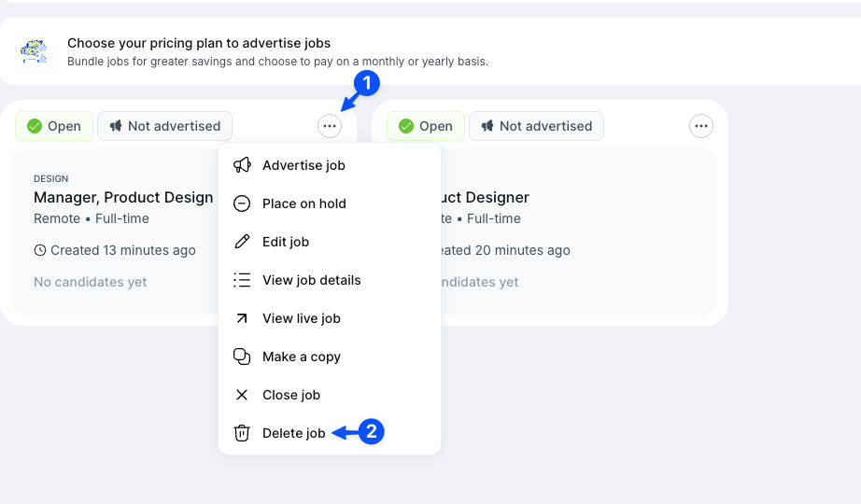Click the Not advertised badge on first card
The height and width of the screenshot is (504, 861).
pyautogui.click(x=164, y=126)
